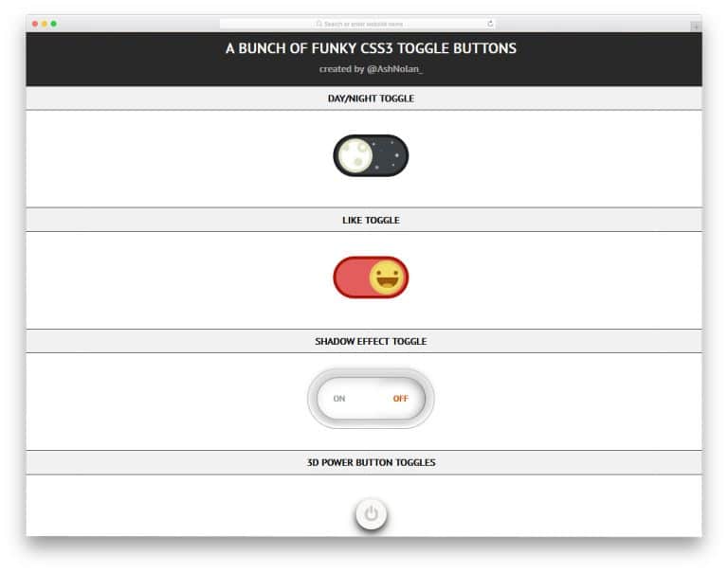Click the Like Toggle section header
This screenshot has height=573, width=728.
(371, 221)
